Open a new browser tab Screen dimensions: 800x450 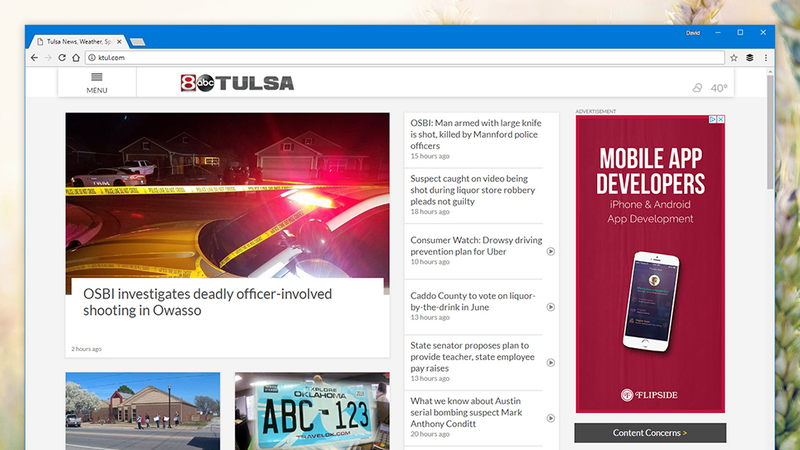pos(137,42)
